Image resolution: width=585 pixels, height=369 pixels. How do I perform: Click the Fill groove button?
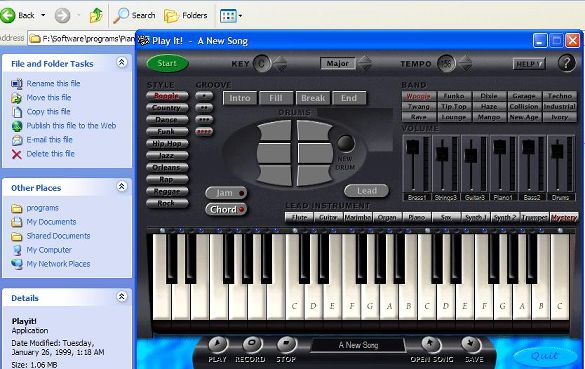(276, 98)
